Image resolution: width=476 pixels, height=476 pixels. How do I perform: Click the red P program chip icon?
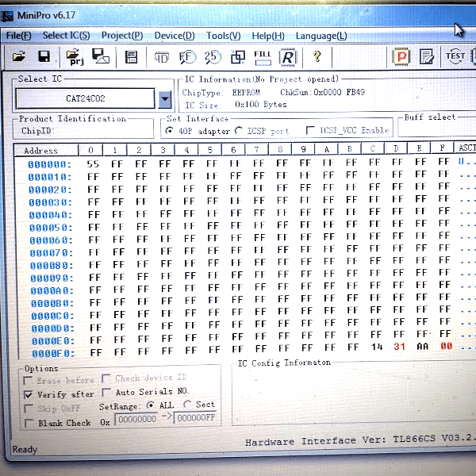(x=402, y=56)
